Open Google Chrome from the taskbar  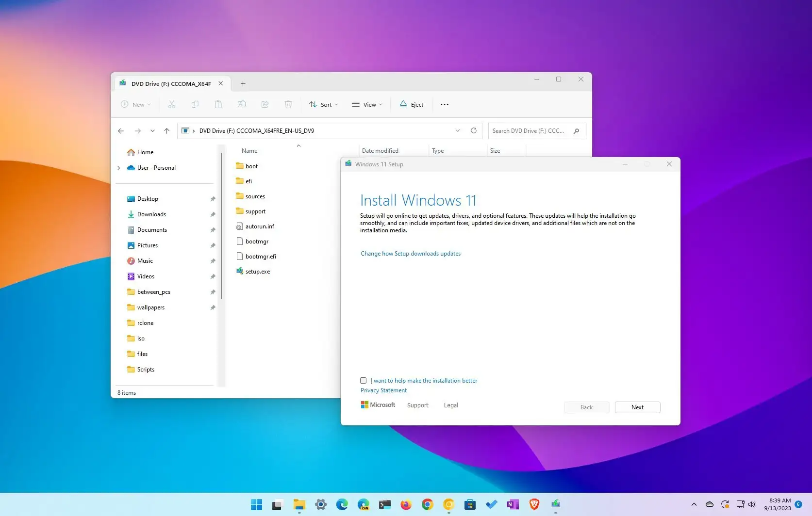[427, 504]
